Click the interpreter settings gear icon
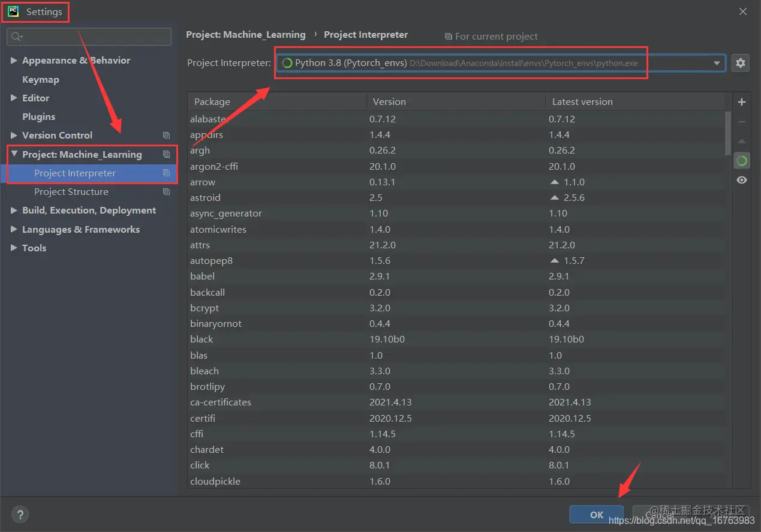Screen dimensions: 761x532 pyautogui.click(x=741, y=63)
